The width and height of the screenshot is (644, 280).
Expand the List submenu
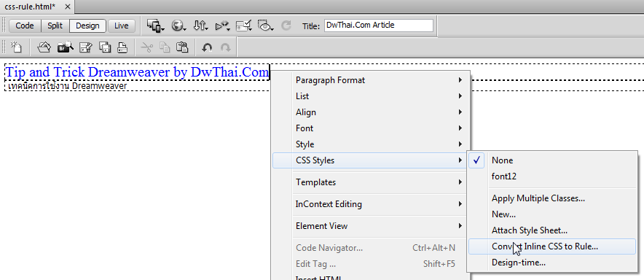(370, 96)
